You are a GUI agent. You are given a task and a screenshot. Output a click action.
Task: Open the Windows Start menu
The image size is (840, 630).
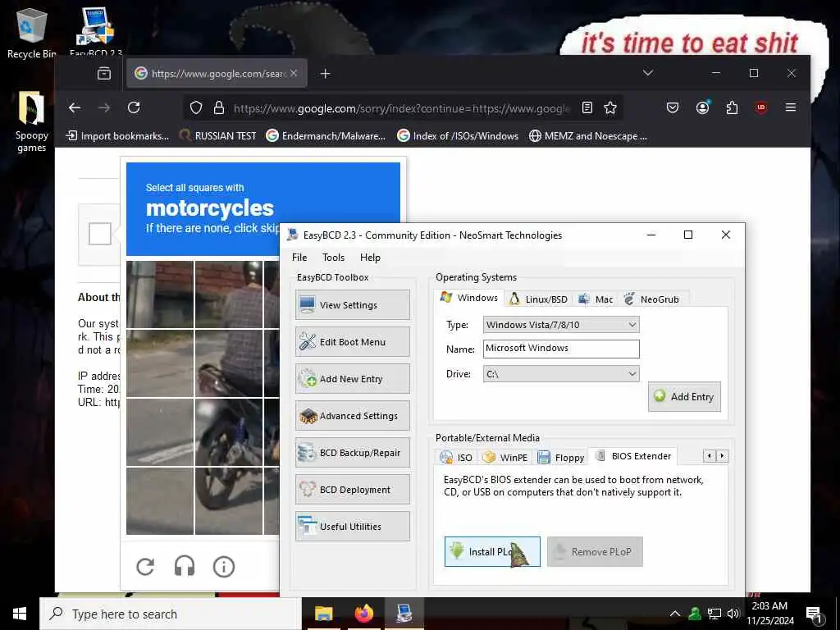click(x=20, y=614)
